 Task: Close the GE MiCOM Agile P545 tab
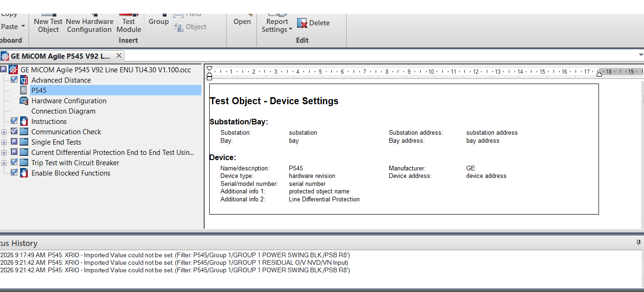click(119, 55)
